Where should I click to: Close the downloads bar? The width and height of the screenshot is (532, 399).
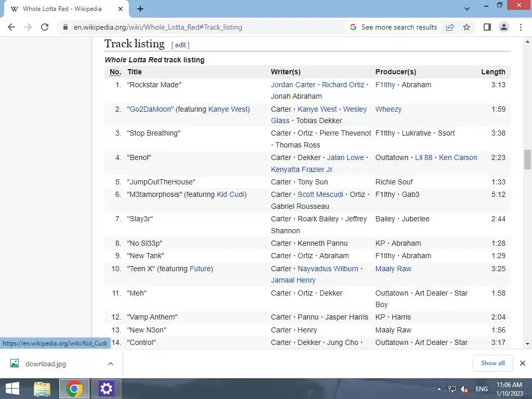pos(523,363)
